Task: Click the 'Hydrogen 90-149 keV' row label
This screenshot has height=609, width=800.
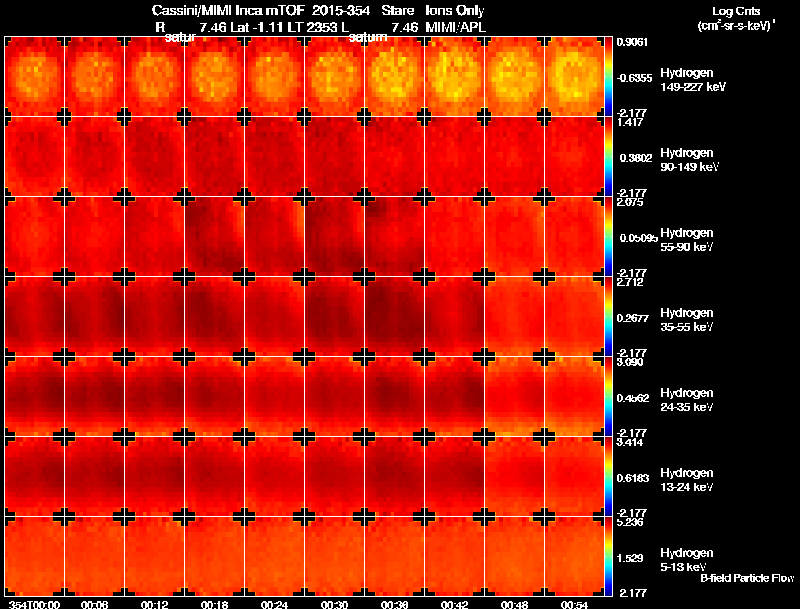Action: 689,160
